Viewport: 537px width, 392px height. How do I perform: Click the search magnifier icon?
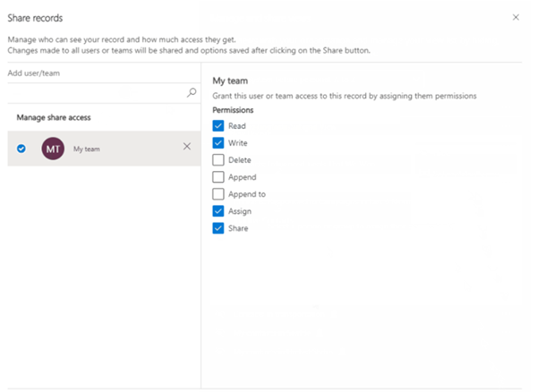coord(191,92)
